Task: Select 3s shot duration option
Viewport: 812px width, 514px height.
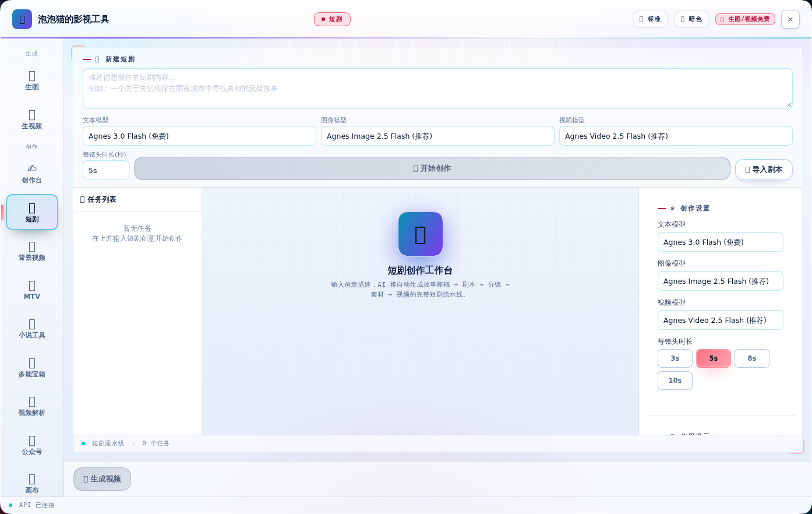Action: tap(675, 358)
